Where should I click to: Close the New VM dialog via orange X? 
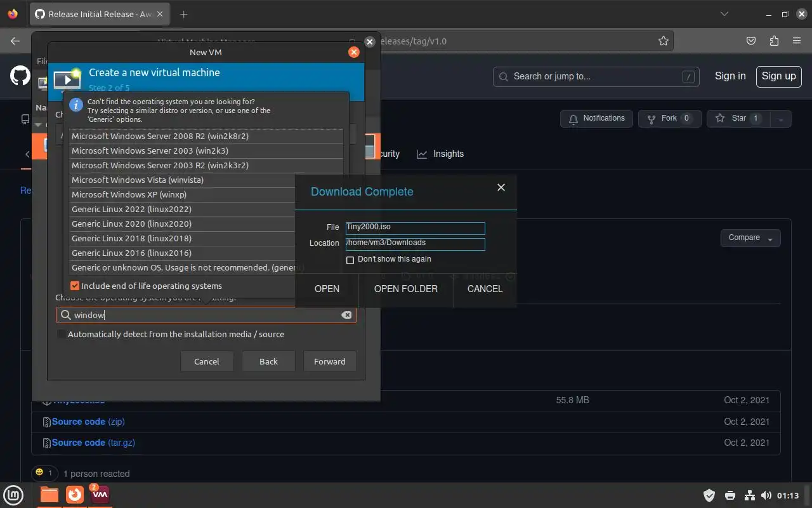(x=354, y=52)
